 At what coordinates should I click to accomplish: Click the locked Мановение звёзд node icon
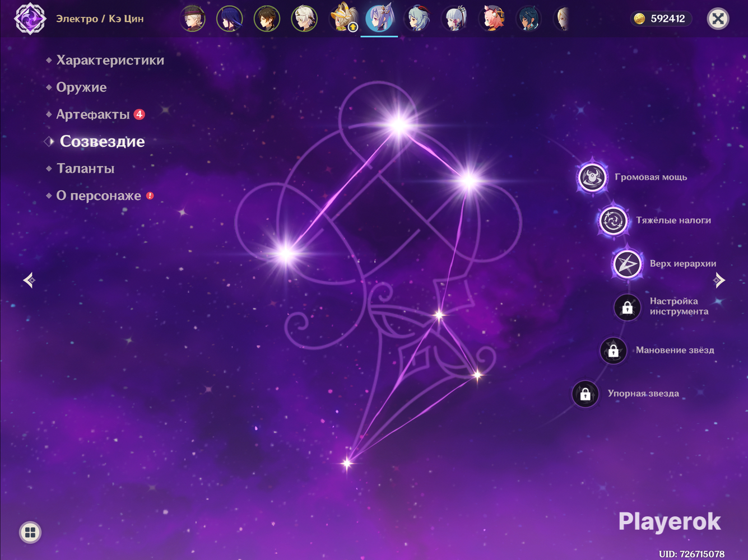(x=613, y=351)
